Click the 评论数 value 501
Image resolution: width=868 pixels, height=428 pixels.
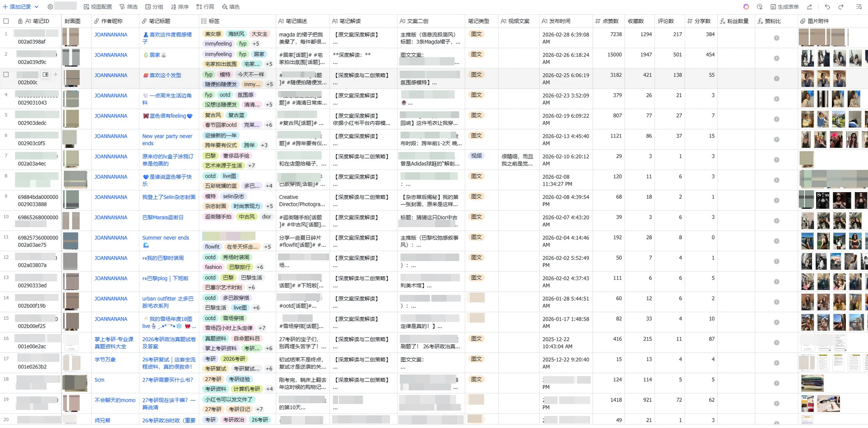click(678, 55)
